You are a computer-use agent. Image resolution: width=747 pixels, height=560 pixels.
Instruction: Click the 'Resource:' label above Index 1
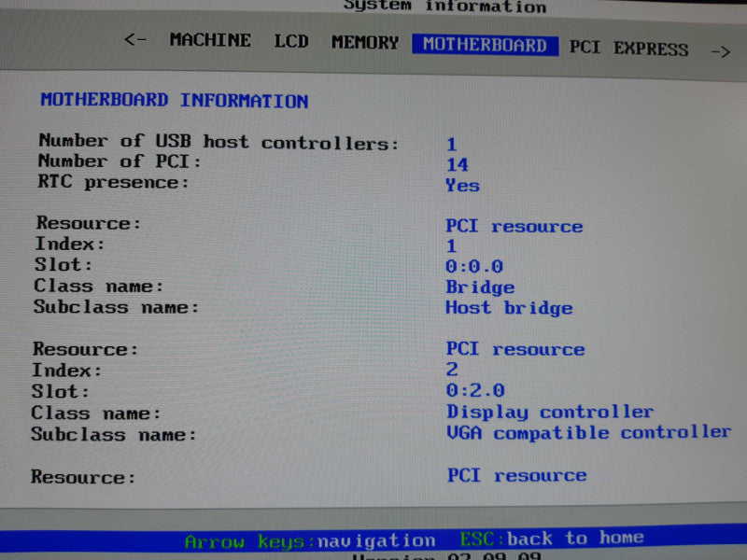(x=89, y=223)
